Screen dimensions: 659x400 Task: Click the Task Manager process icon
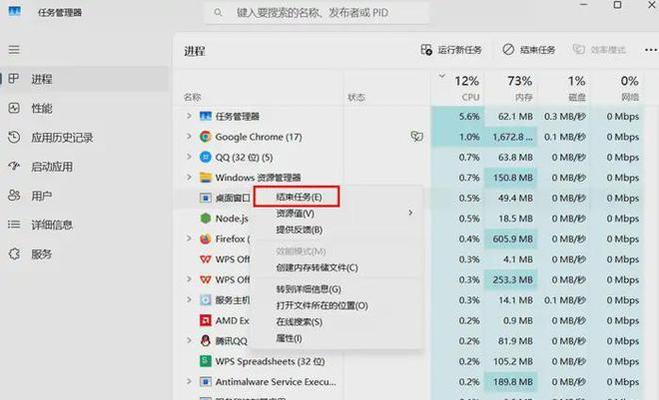[205, 116]
